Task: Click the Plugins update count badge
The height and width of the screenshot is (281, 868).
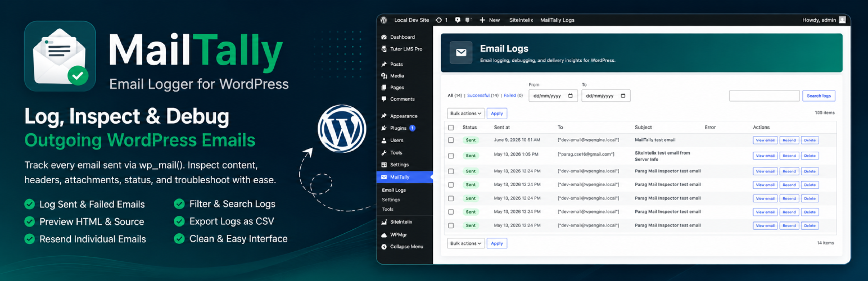Action: [x=412, y=128]
